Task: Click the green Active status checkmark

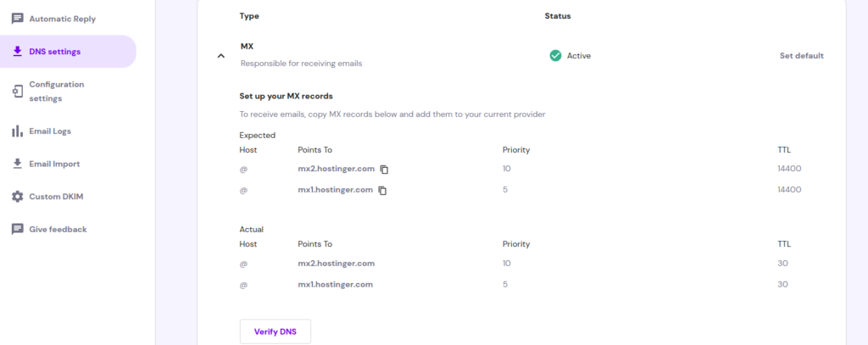Action: [555, 55]
